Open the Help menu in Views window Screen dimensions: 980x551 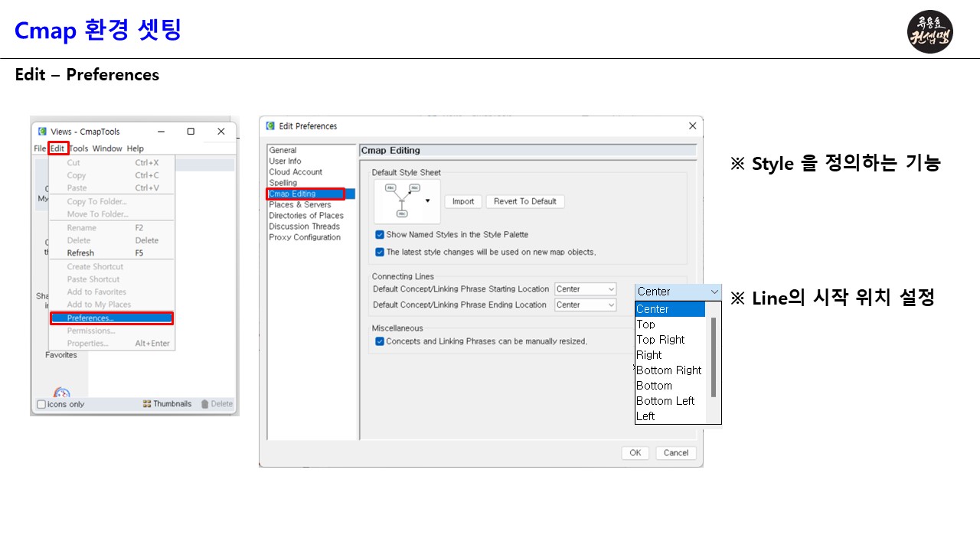click(135, 148)
